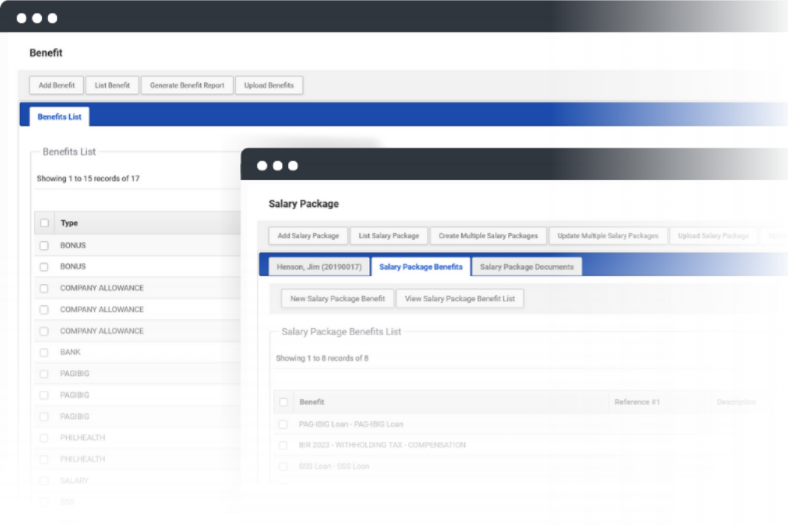Viewport: 788px width, 525px height.
Task: Switch to Henson, Jim (20190017) tab
Action: 314,267
